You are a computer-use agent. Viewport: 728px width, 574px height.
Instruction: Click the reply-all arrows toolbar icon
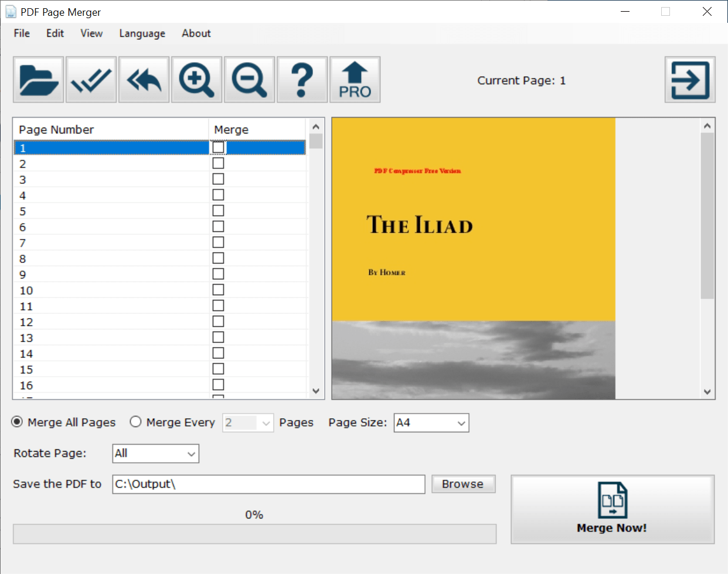coord(144,80)
